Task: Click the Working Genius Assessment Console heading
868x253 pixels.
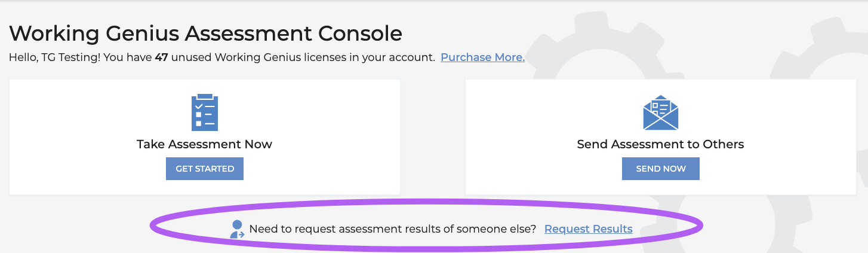Action: (x=205, y=33)
